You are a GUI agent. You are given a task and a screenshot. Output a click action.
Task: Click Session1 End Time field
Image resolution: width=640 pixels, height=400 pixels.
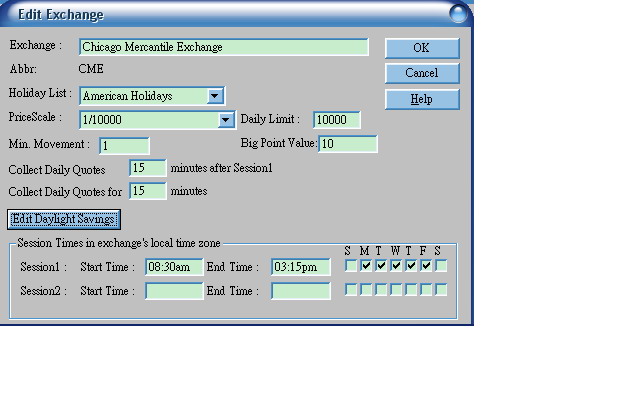(300, 267)
